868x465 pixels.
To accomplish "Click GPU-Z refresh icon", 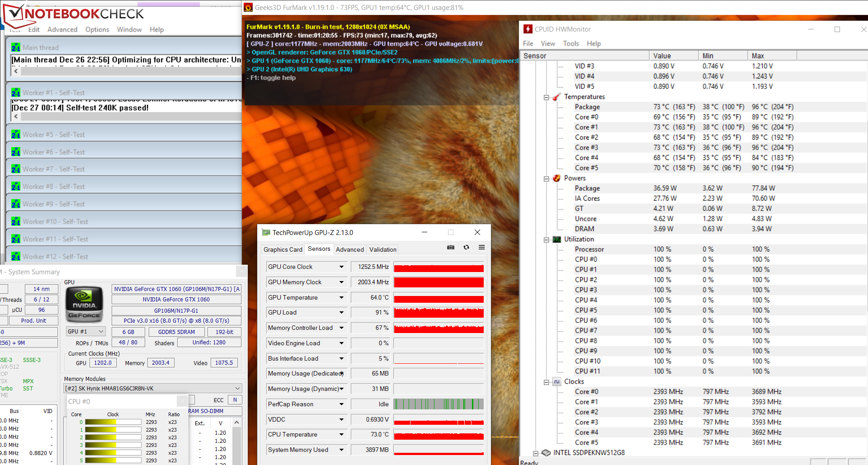I will [466, 247].
